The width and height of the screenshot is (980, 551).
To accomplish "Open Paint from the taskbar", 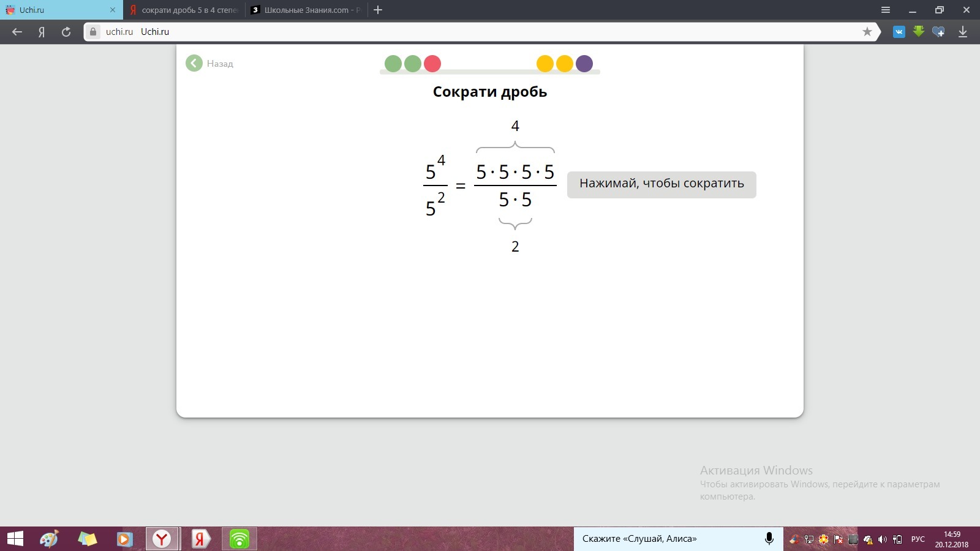I will click(x=49, y=539).
